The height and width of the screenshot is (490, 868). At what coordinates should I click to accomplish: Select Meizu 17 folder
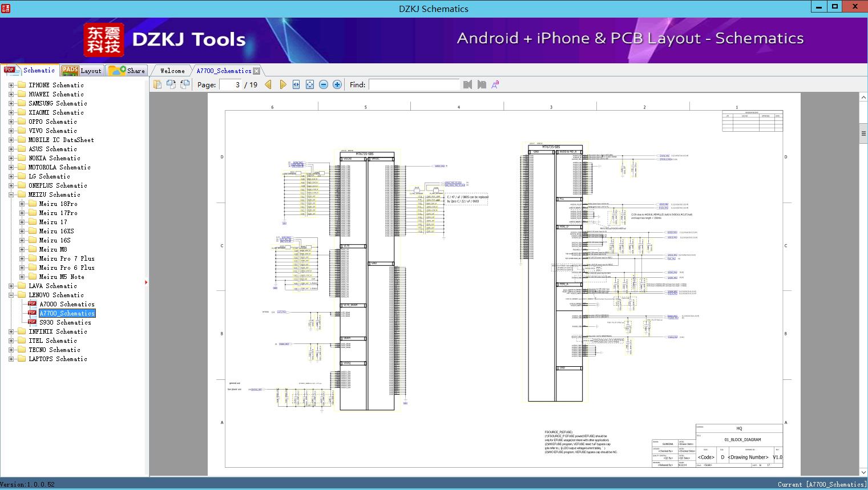pos(53,222)
